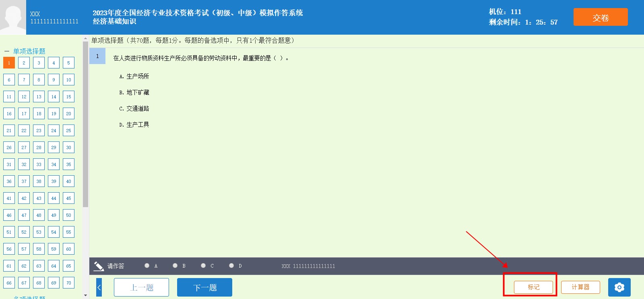Jump to question 24 in the navigator
The image size is (644, 299).
click(x=54, y=131)
